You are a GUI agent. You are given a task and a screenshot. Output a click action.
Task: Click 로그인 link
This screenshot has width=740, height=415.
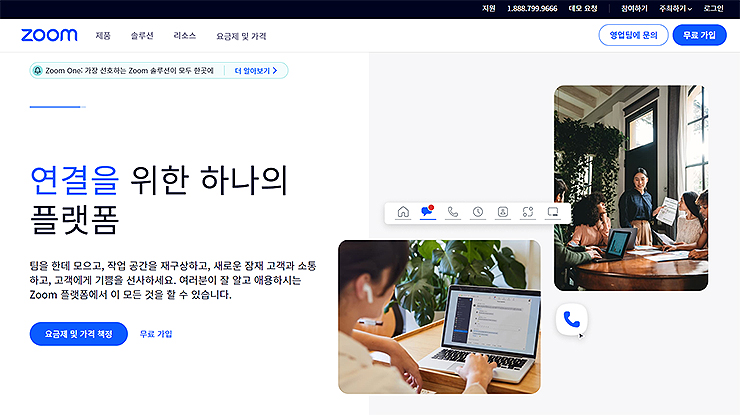(713, 8)
